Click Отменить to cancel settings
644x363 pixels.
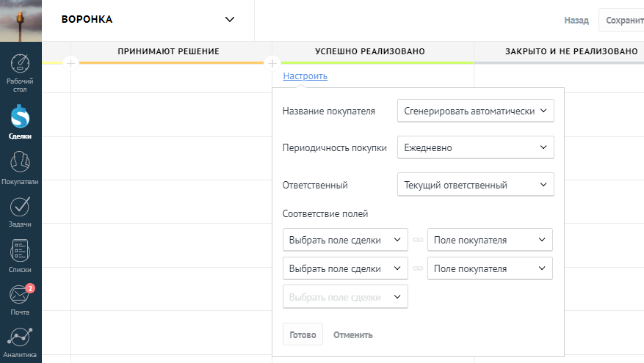pos(352,334)
